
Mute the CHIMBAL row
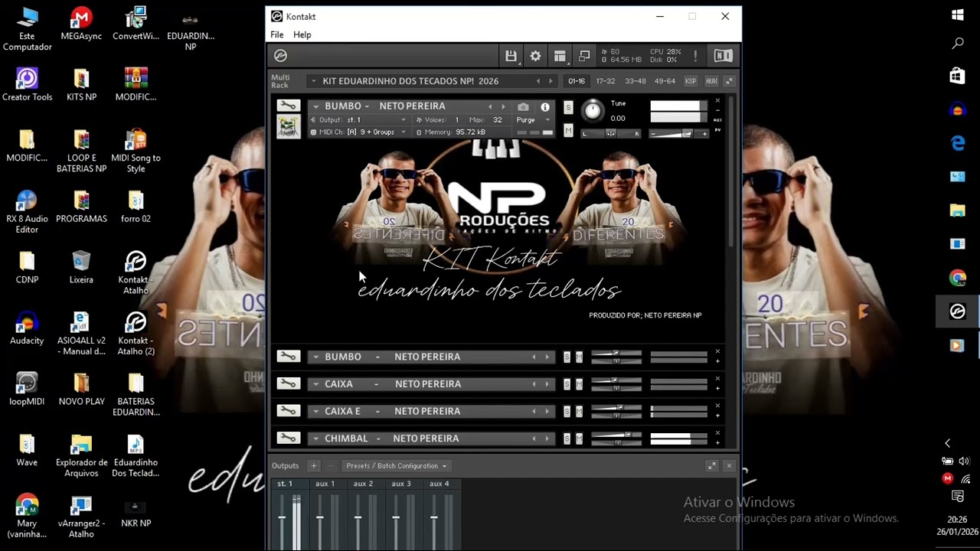579,439
